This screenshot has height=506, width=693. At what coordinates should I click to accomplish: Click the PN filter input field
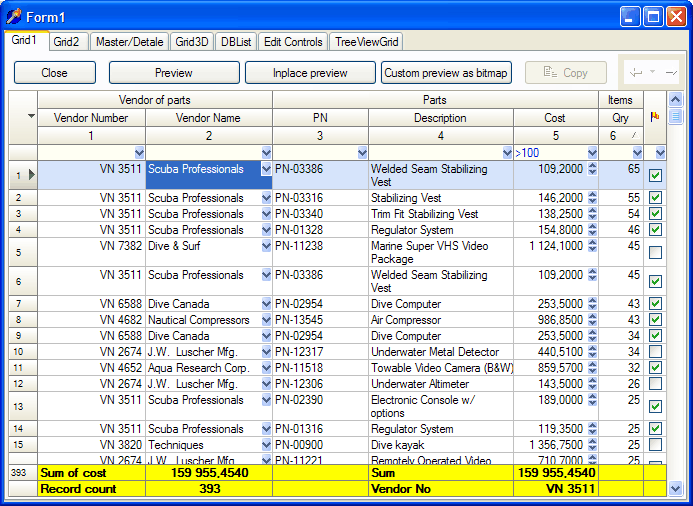(x=313, y=153)
